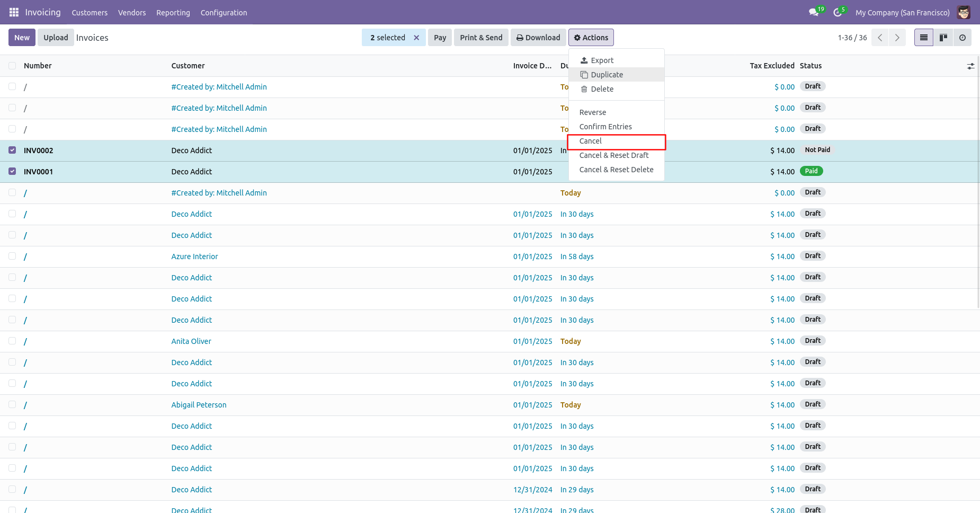This screenshot has height=513, width=980.
Task: Click Duplicate in the Actions menu
Action: (x=617, y=75)
